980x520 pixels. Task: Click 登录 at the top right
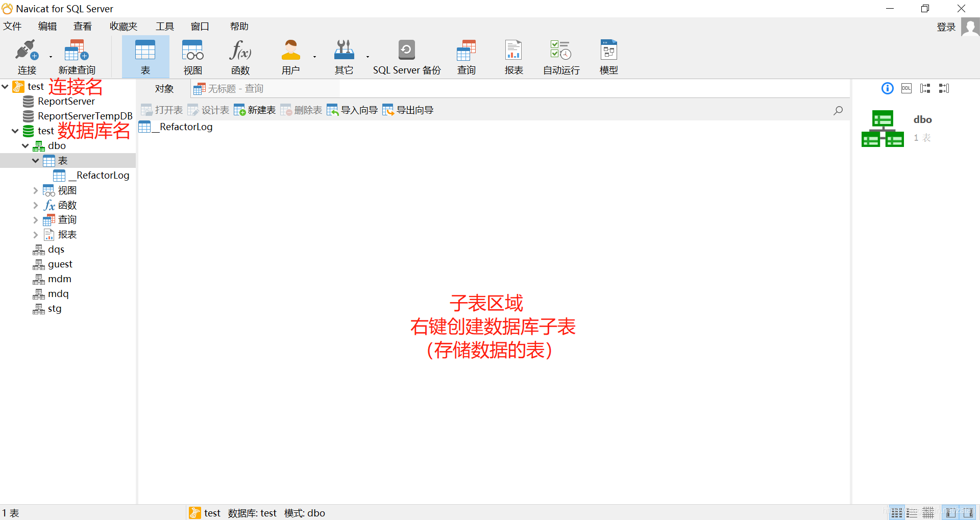coord(945,27)
